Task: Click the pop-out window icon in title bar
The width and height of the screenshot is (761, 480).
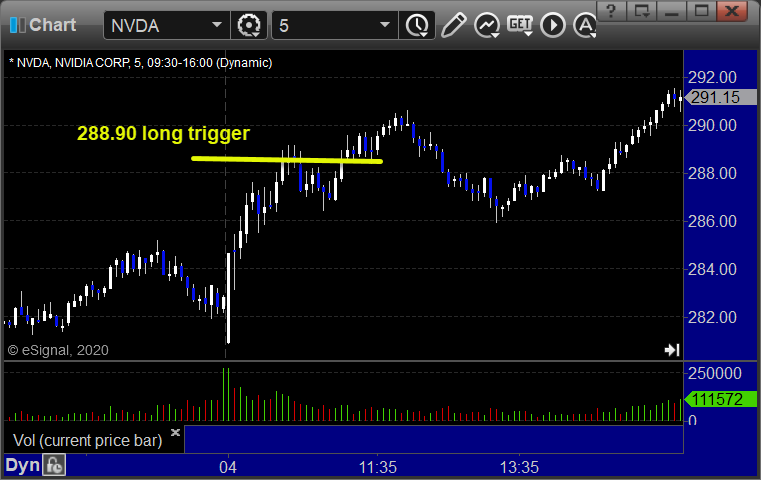Action: (642, 11)
